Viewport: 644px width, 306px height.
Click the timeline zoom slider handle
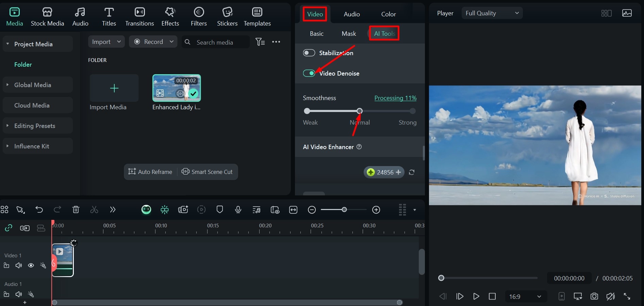pyautogui.click(x=344, y=210)
